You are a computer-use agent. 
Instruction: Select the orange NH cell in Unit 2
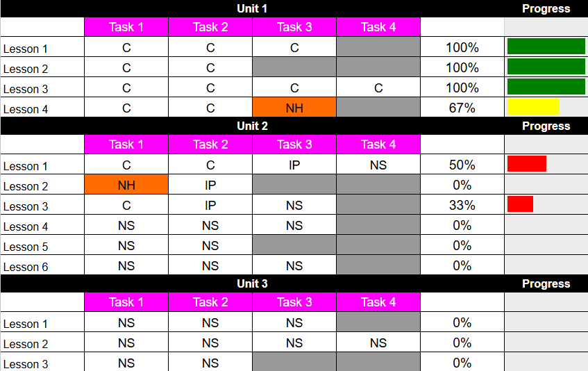[126, 185]
